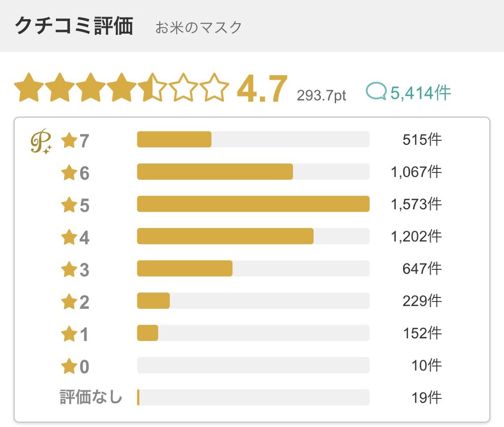Image resolution: width=504 pixels, height=427 pixels.
Task: Click the star icon for 5 rating
Action: click(x=69, y=205)
